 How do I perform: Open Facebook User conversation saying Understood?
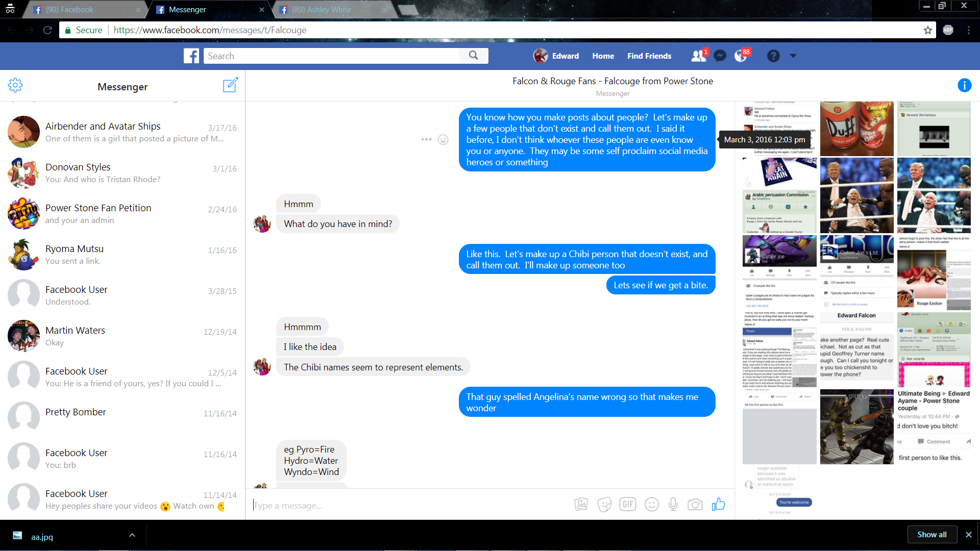(122, 295)
